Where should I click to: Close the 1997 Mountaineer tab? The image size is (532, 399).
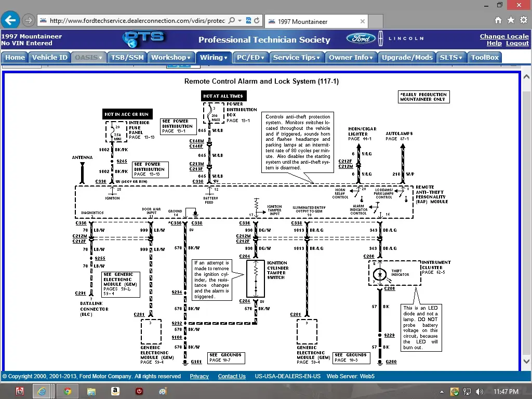(362, 21)
